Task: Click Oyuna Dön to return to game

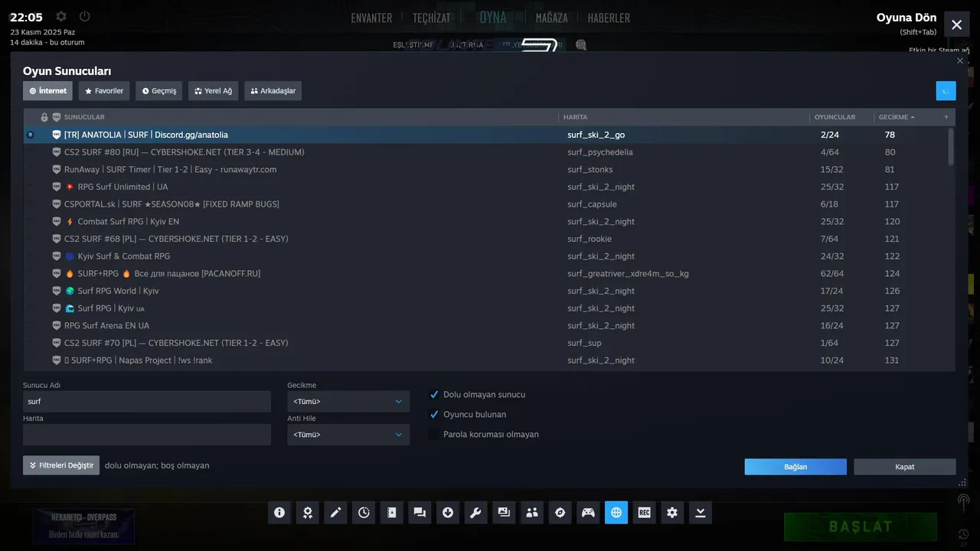Action: pyautogui.click(x=906, y=18)
